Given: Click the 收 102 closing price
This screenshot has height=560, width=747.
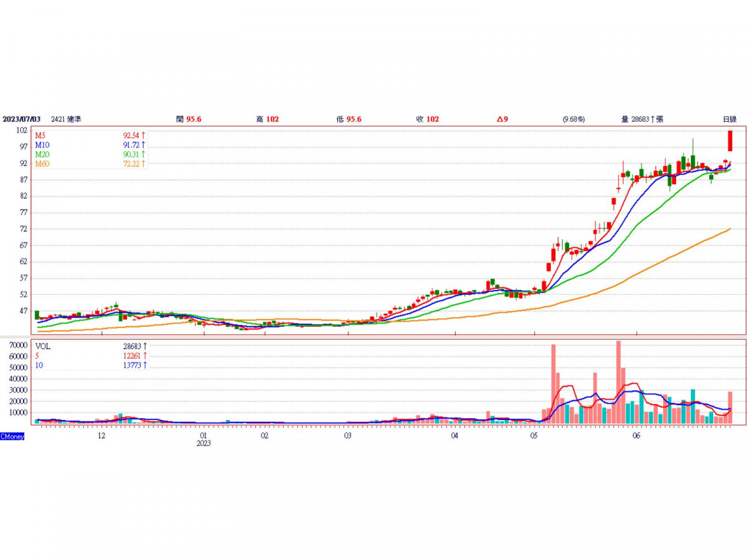Looking at the screenshot, I should [x=428, y=119].
